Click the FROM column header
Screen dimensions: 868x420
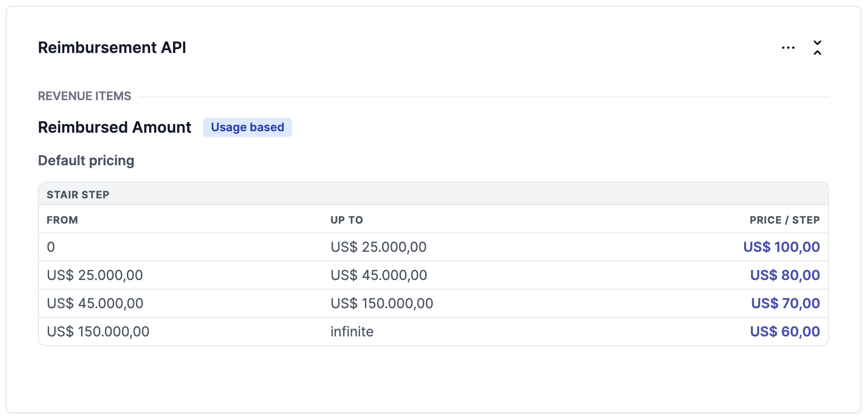coord(62,220)
